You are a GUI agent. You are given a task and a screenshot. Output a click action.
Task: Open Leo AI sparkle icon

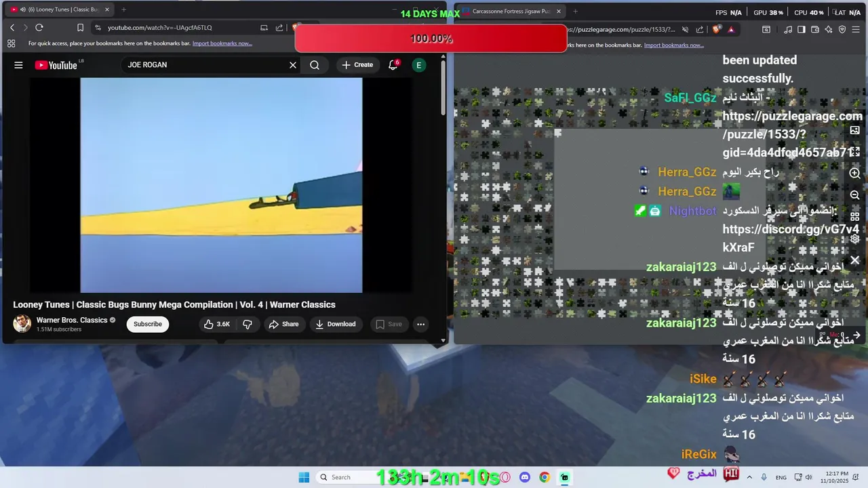(829, 30)
